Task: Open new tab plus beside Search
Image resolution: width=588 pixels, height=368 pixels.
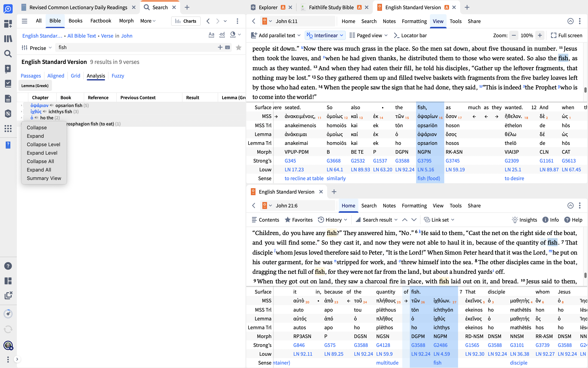Action: pos(187,7)
